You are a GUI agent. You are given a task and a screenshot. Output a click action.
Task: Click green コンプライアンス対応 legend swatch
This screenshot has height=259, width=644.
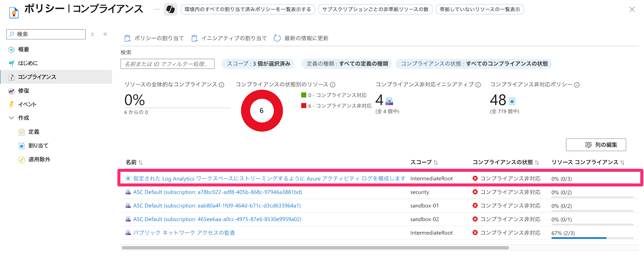pos(304,95)
